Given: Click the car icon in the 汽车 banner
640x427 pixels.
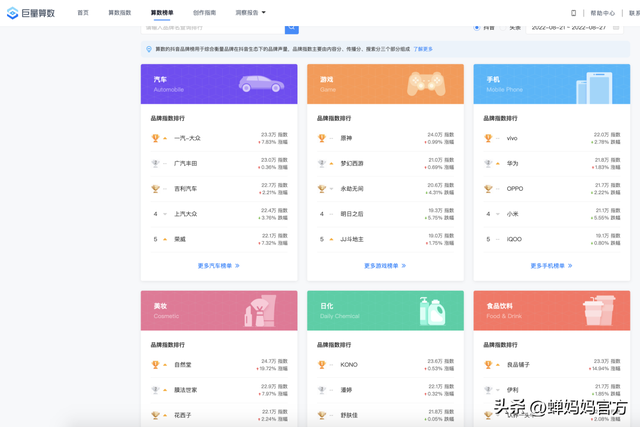Looking at the screenshot, I should tap(261, 84).
